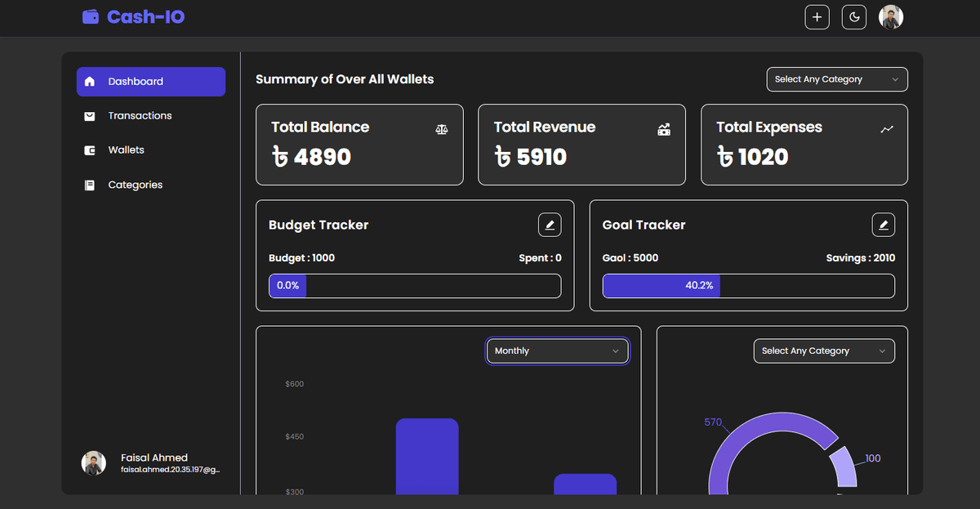This screenshot has width=980, height=509.
Task: Open the summary Select Any Category dropdown
Action: pos(837,79)
